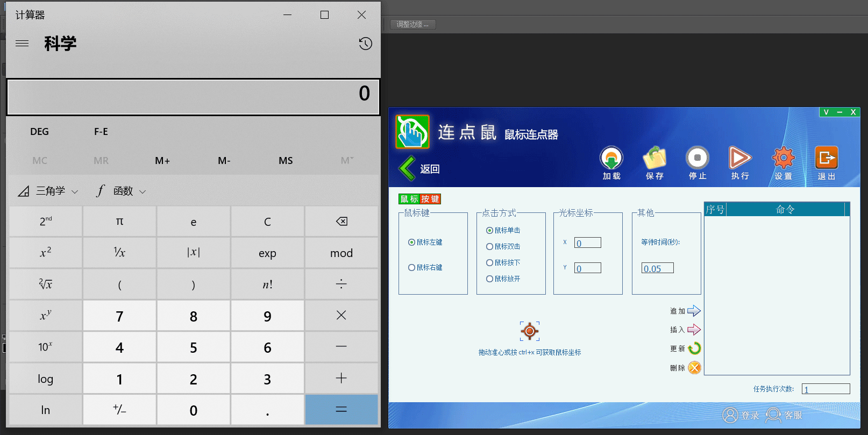Image resolution: width=868 pixels, height=435 pixels.
Task: Expand 三角学 trigonometry dropdown
Action: point(48,191)
